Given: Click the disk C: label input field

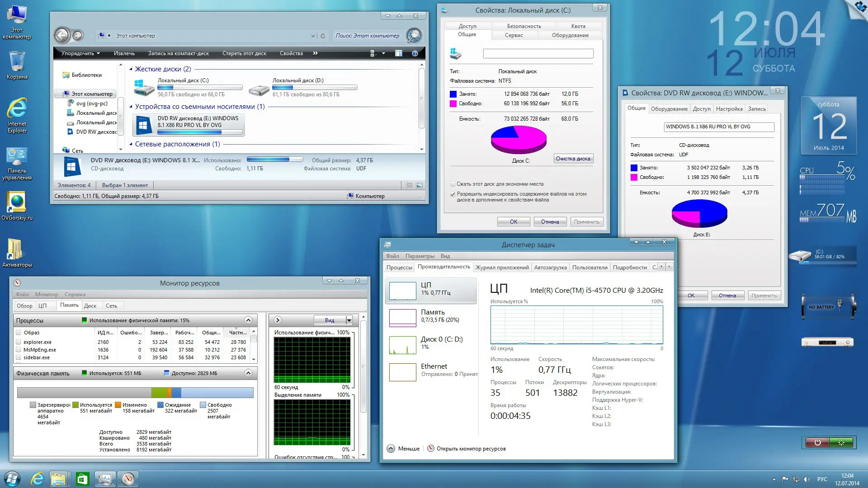Looking at the screenshot, I should pos(538,54).
